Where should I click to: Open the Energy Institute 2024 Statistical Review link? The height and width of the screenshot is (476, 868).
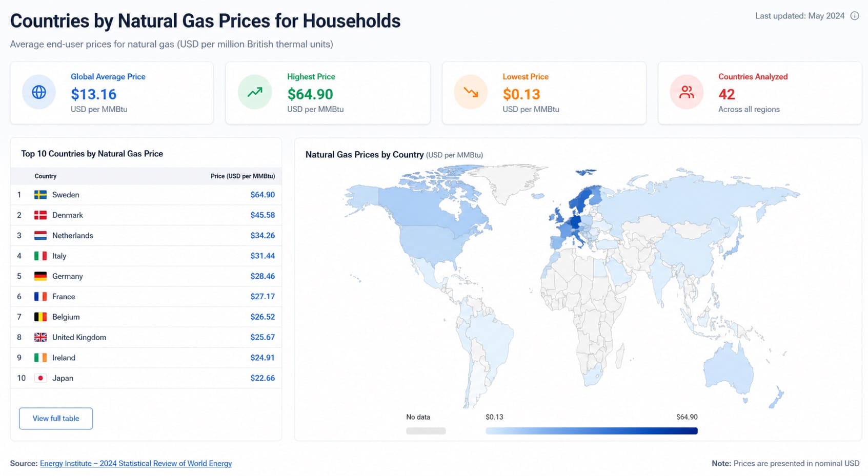pyautogui.click(x=136, y=463)
